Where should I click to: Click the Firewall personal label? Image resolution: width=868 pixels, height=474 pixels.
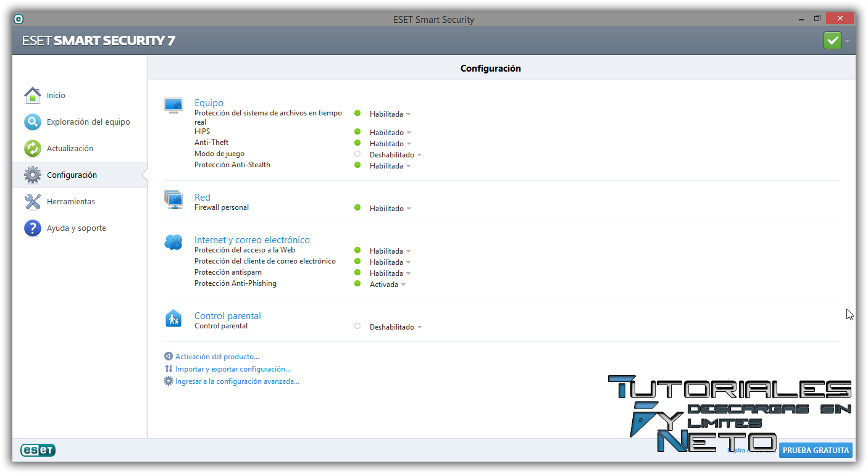point(222,208)
